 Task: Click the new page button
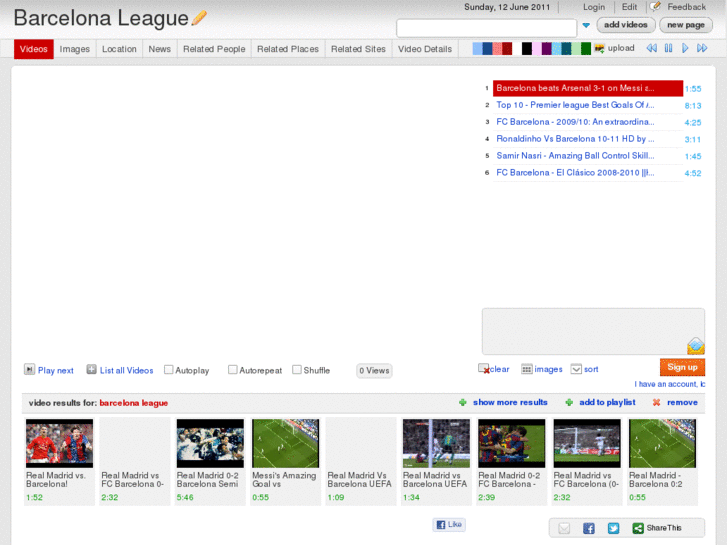point(686,25)
